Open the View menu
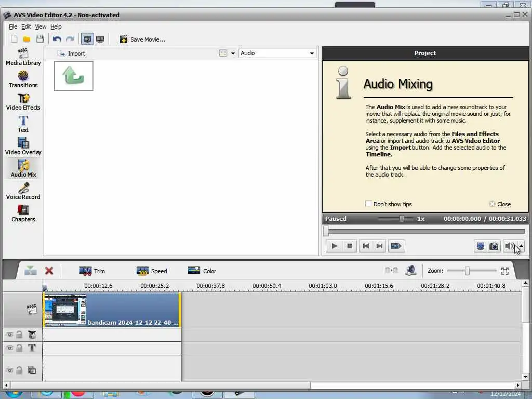532x399 pixels. [x=41, y=26]
